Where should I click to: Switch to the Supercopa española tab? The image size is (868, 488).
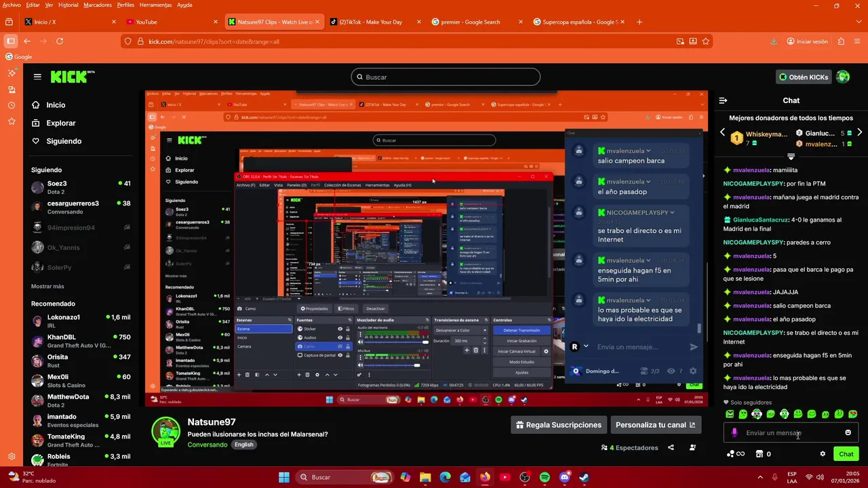point(578,22)
